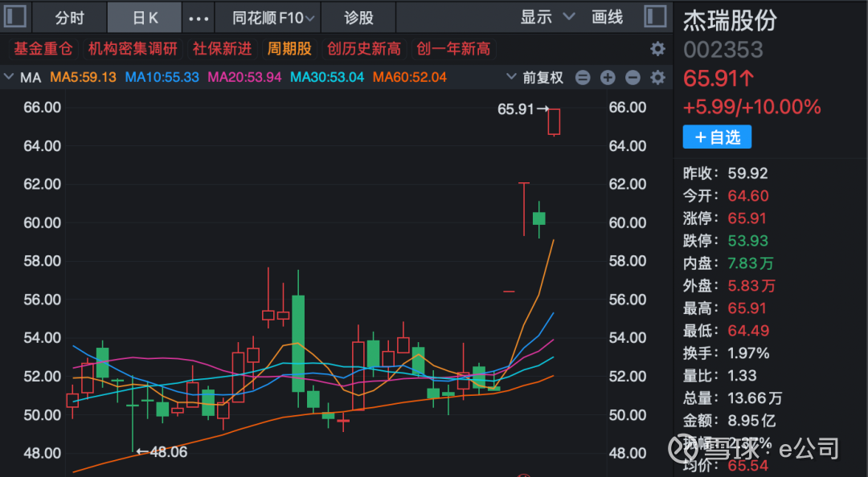
Task: Click the 内盘 7.83万 value
Action: (x=750, y=263)
